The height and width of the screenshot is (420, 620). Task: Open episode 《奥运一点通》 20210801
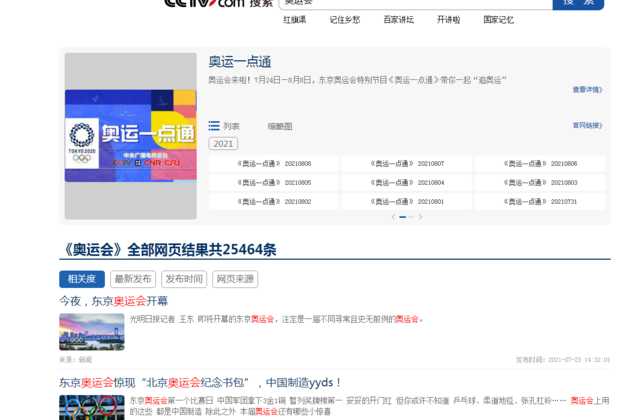pyautogui.click(x=407, y=201)
